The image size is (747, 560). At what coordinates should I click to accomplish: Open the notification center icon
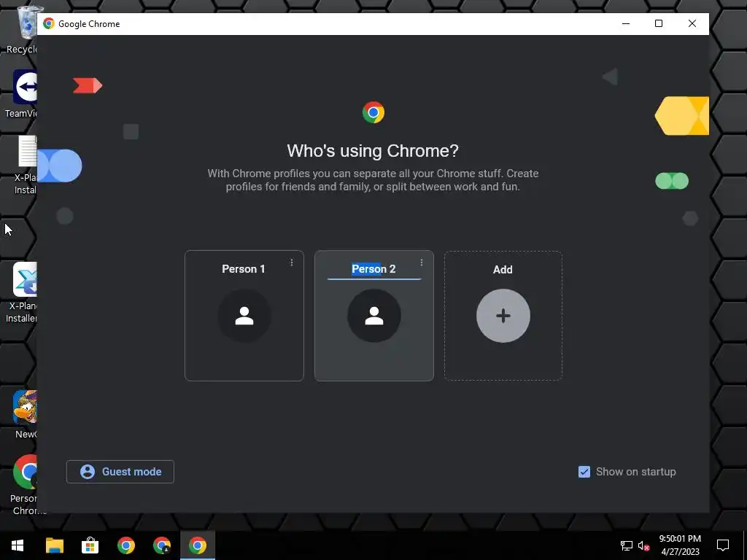pos(723,545)
